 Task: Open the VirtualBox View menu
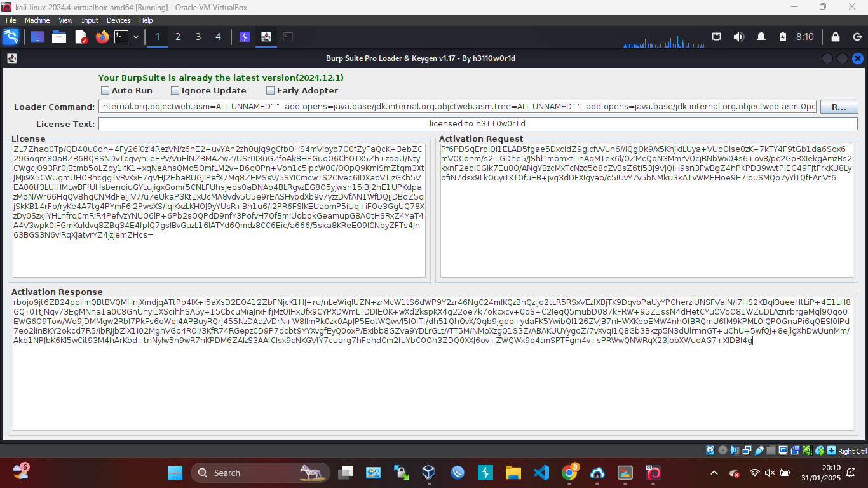pos(66,20)
